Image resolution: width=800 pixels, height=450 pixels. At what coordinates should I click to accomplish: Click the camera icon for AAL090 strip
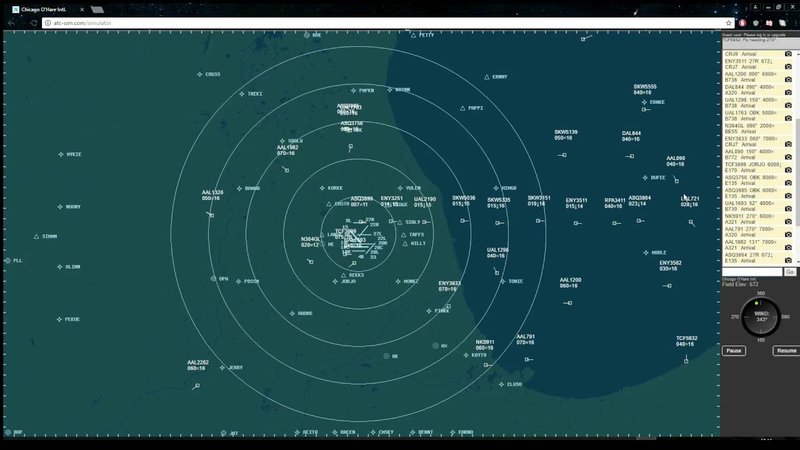(788, 157)
